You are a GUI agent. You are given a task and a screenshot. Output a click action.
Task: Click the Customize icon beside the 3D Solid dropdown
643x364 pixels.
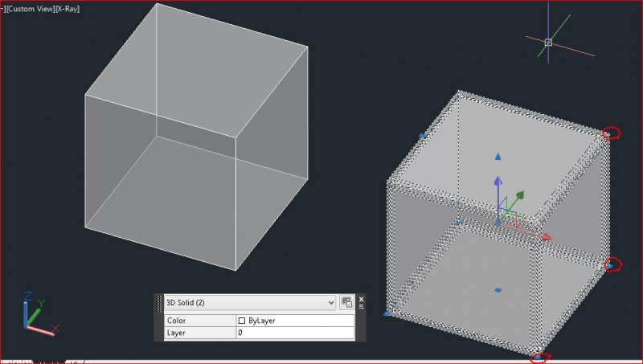(x=347, y=302)
